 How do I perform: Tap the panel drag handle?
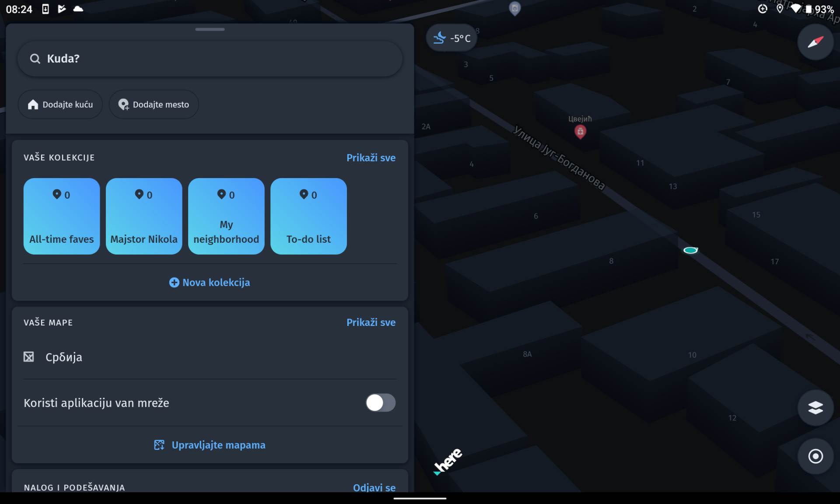[x=210, y=29]
